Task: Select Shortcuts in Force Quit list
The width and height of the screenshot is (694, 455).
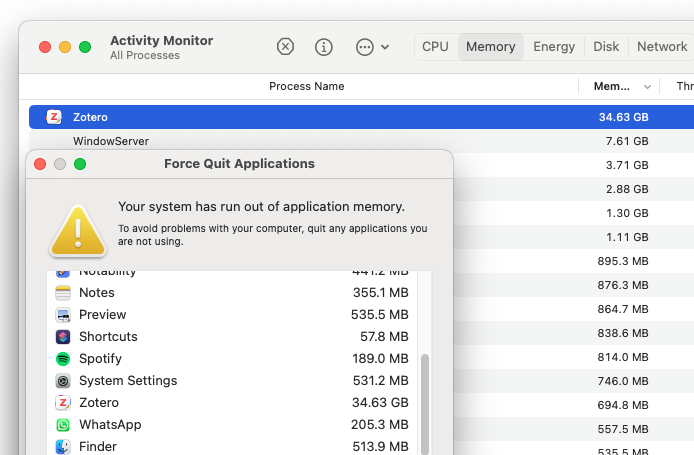Action: tap(232, 336)
